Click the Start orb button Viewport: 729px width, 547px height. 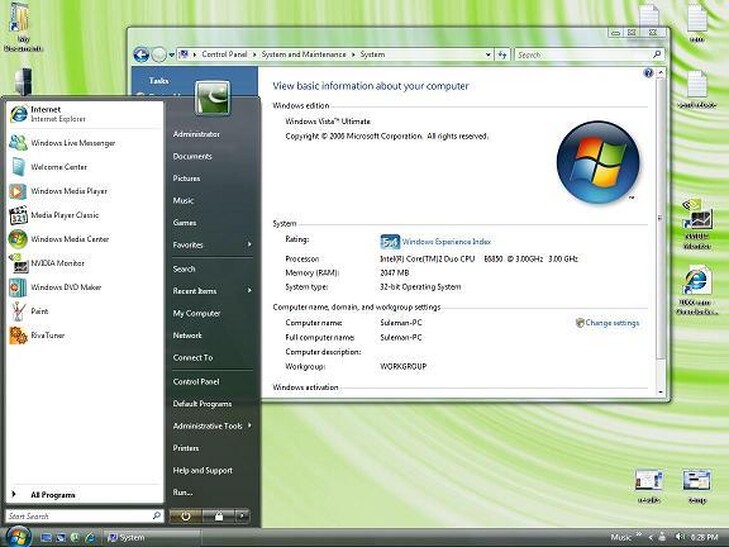point(18,537)
